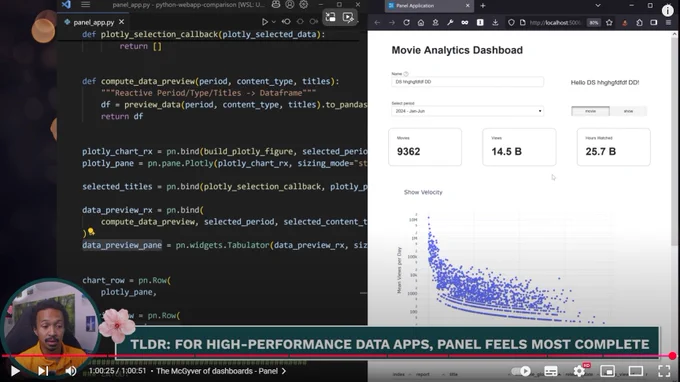680x382 pixels.
Task: Click the page info icon beside the URL
Action: (523, 23)
